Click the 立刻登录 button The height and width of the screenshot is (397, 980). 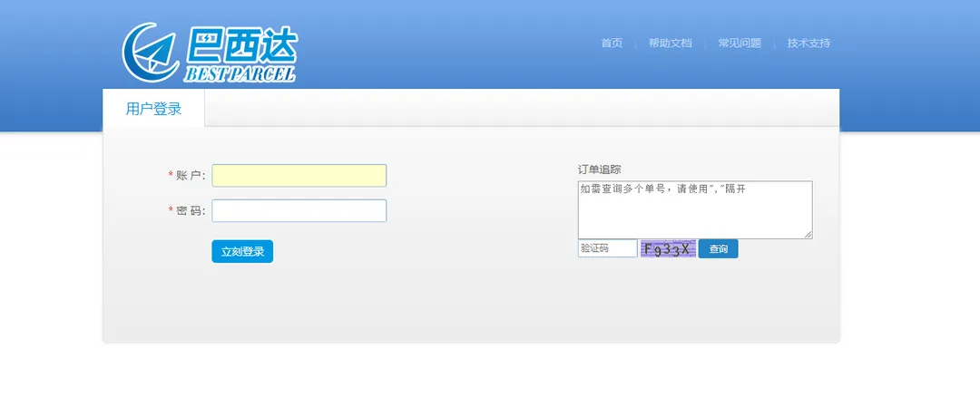pos(242,252)
